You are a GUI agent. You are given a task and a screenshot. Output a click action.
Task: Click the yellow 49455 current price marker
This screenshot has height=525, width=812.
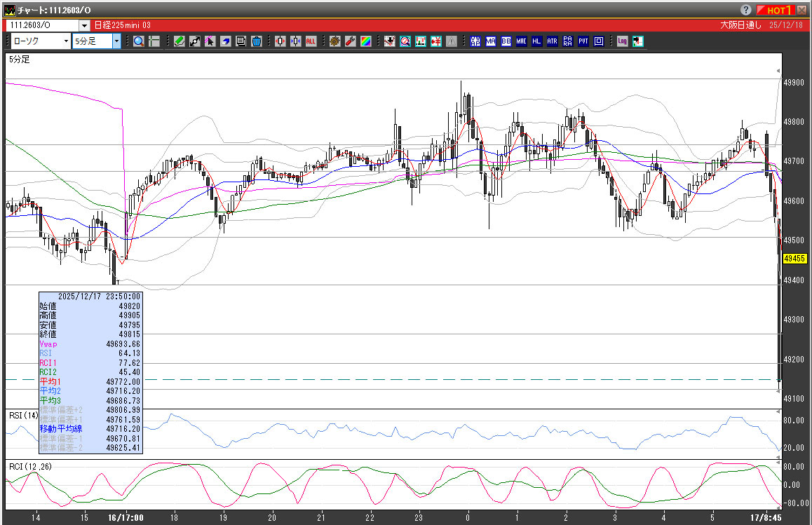794,259
